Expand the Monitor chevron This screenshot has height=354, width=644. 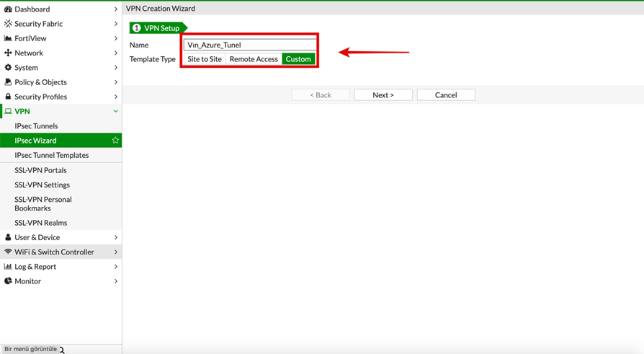(x=116, y=281)
